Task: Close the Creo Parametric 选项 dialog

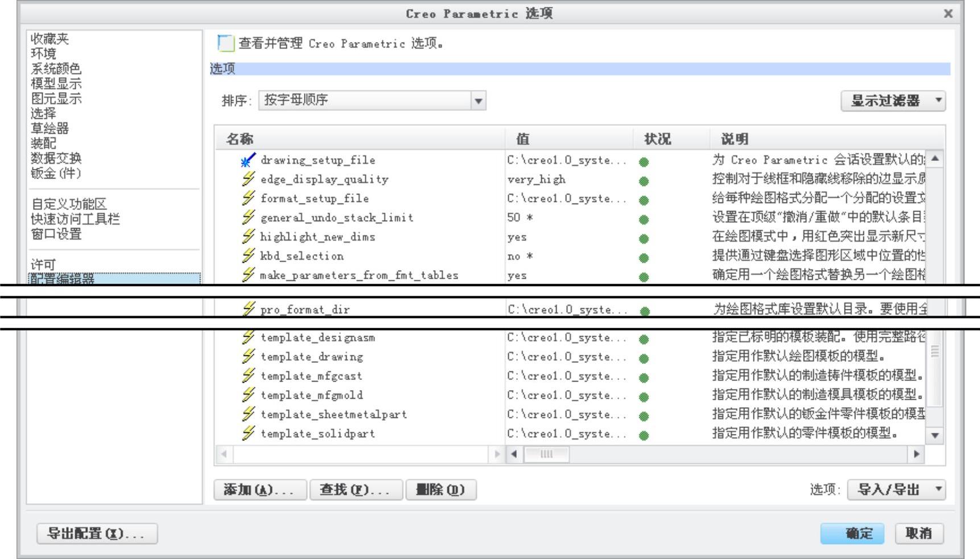Action: click(948, 13)
